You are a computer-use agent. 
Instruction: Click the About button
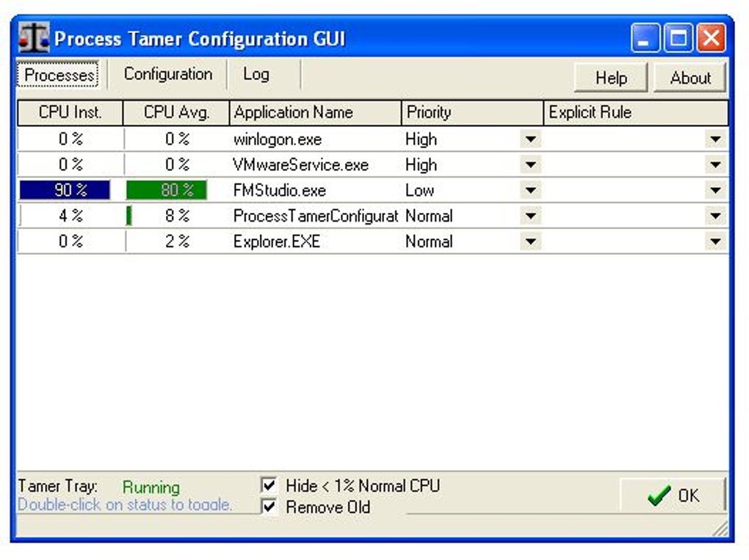point(690,77)
